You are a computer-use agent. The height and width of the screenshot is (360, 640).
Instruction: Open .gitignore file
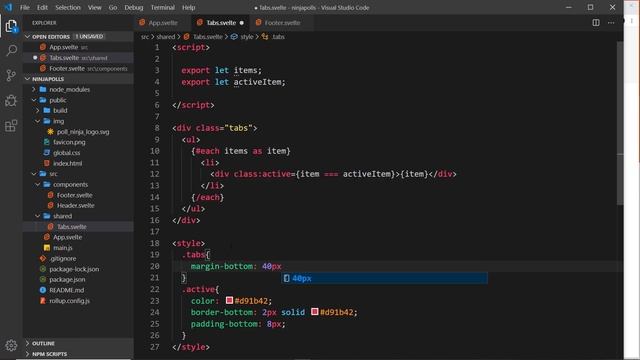(62, 258)
